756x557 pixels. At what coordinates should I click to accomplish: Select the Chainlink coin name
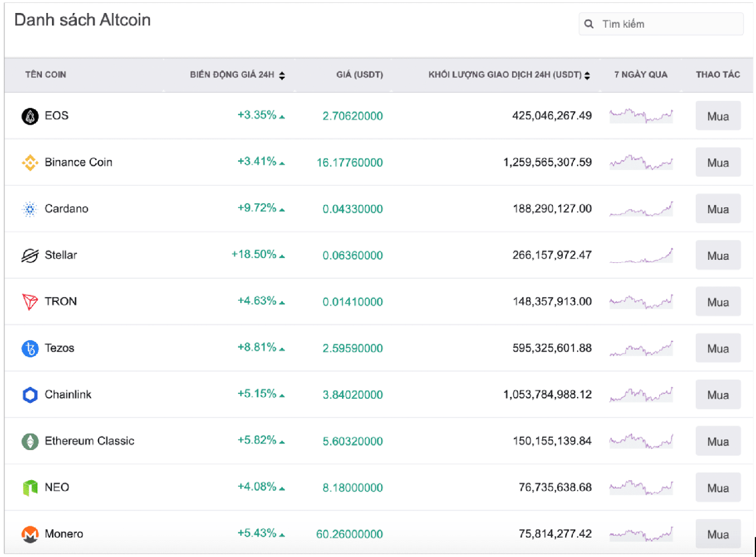(x=69, y=395)
